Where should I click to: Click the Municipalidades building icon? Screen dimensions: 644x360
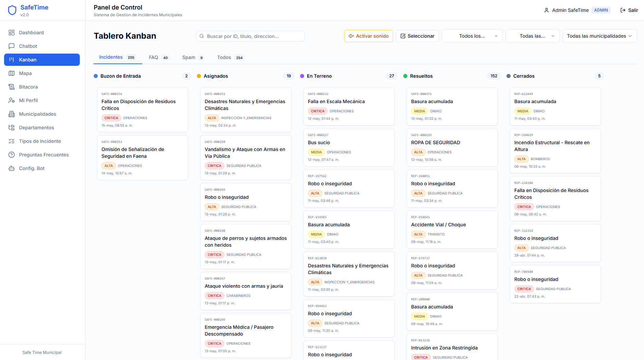[x=12, y=114]
